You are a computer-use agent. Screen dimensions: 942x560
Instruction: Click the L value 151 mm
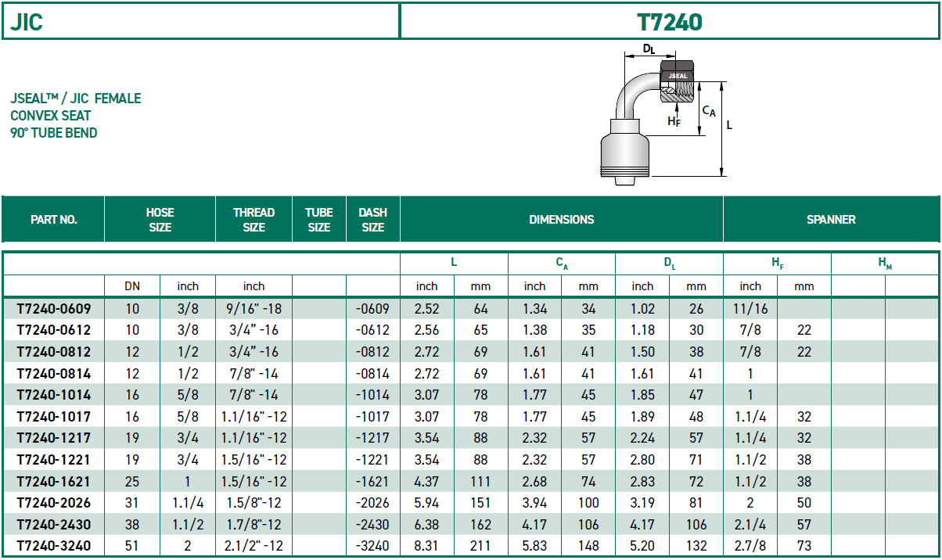[480, 503]
